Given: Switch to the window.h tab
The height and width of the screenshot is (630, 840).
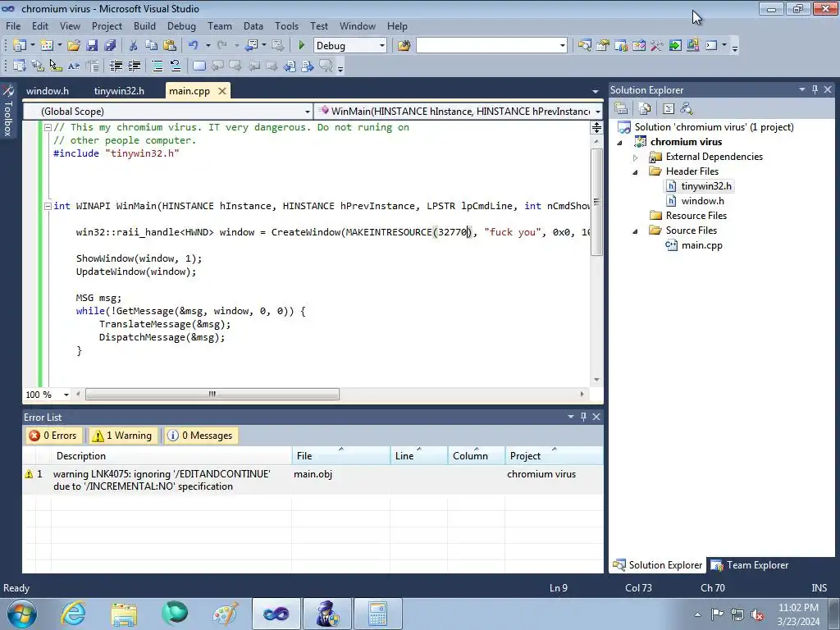Looking at the screenshot, I should point(48,91).
